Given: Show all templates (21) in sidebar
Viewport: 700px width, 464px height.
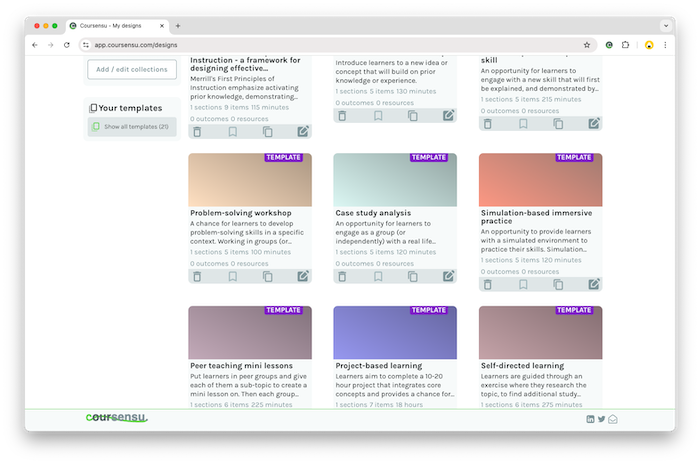Looking at the screenshot, I should point(135,127).
